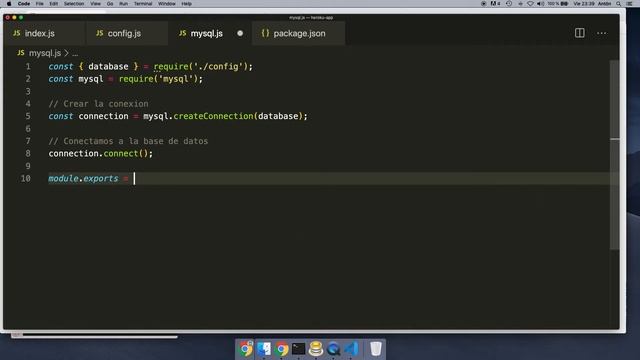This screenshot has width=640, height=360.
Task: Open Visual Studio Code from the Dock
Action: 351,349
